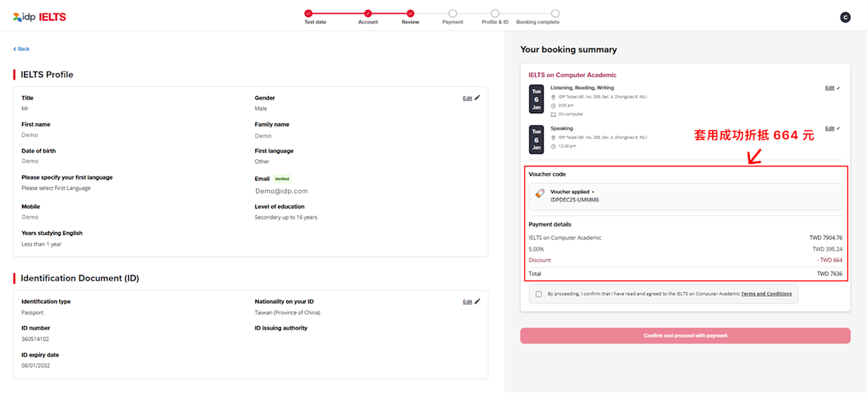Click the Account step label

pos(368,22)
